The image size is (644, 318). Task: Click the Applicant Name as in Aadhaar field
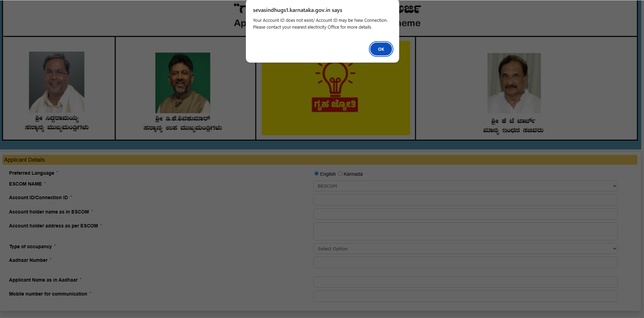point(465,282)
